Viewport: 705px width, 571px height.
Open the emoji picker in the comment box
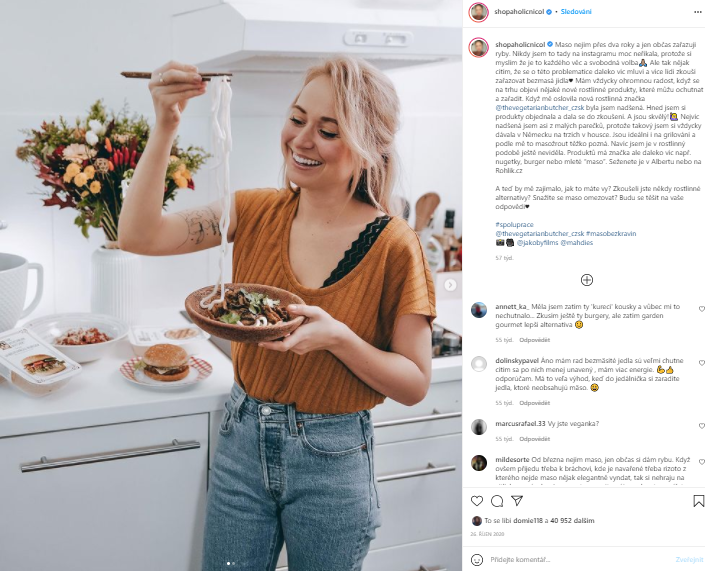(477, 560)
